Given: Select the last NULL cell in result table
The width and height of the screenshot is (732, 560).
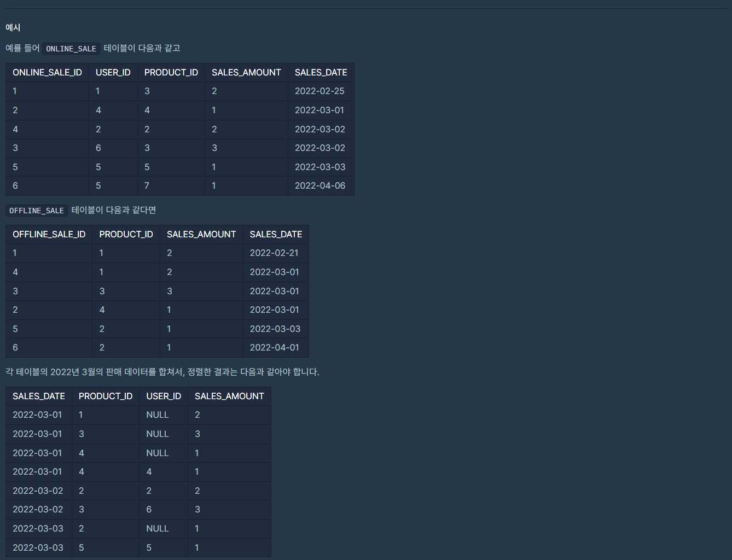Looking at the screenshot, I should 157,528.
